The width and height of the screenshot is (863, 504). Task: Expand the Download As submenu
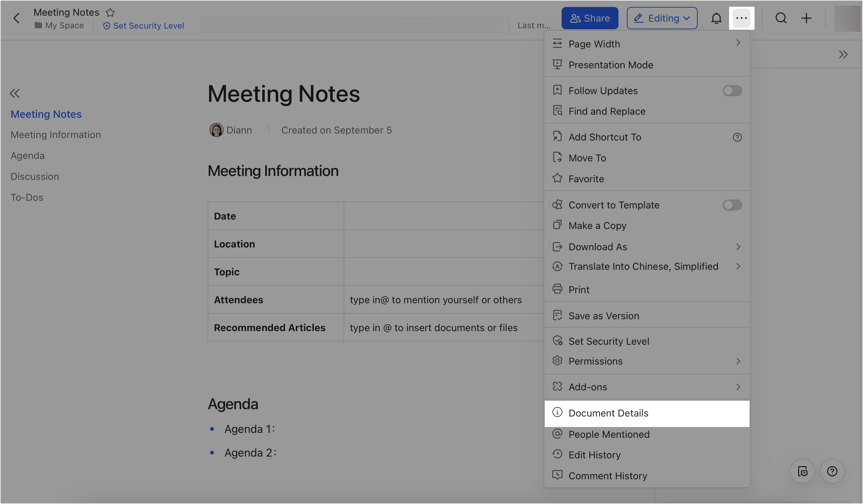coord(738,247)
